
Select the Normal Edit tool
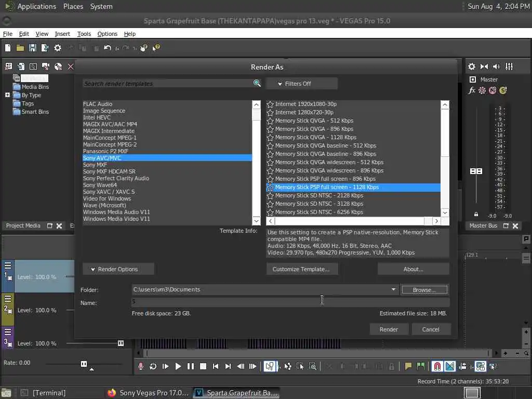pos(270,366)
